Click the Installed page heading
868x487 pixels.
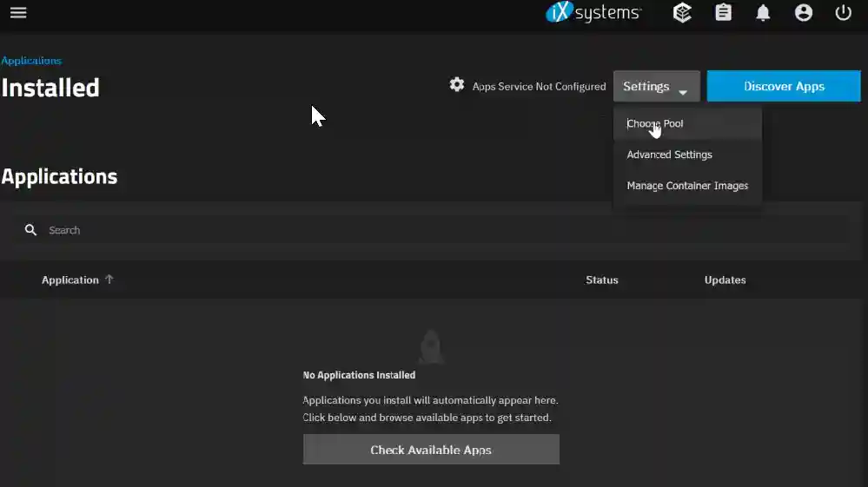50,88
